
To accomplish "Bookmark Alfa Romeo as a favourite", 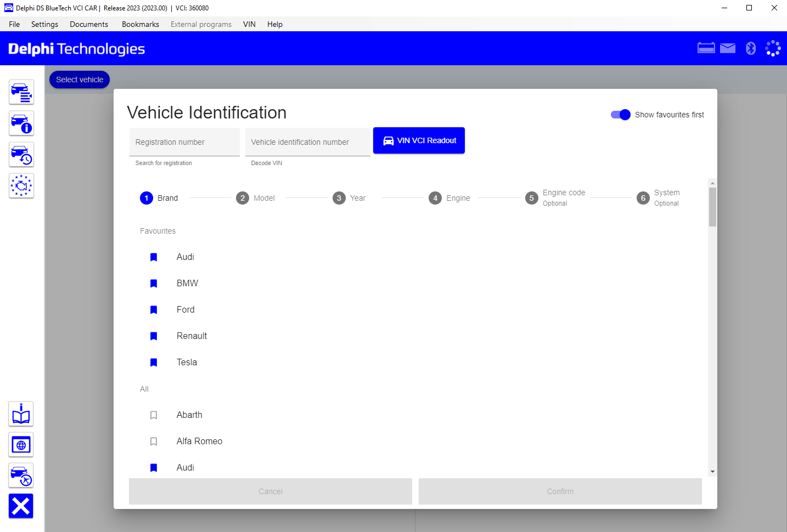I will 154,442.
